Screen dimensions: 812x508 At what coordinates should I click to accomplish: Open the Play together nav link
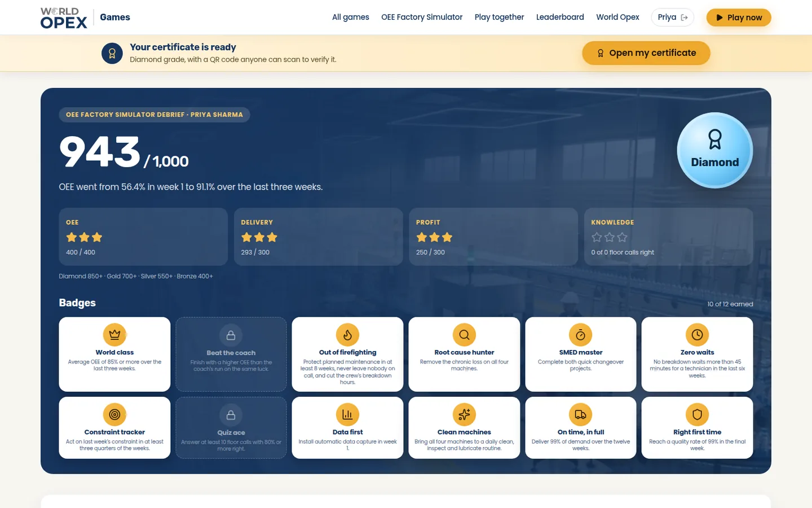499,17
